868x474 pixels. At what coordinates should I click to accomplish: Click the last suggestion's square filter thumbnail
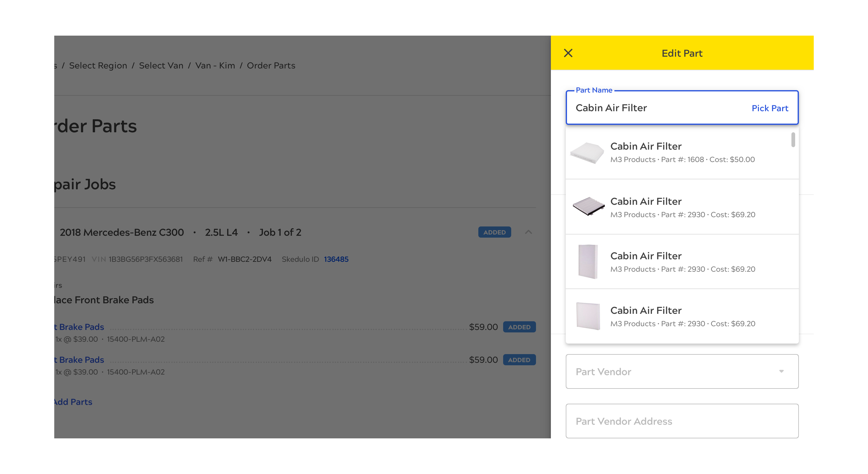(588, 316)
